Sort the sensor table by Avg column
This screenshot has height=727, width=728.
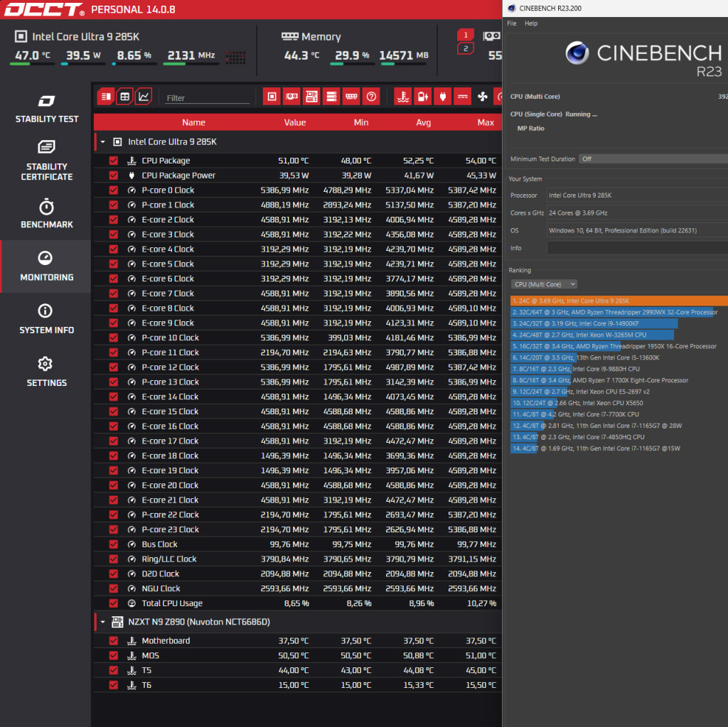(424, 122)
